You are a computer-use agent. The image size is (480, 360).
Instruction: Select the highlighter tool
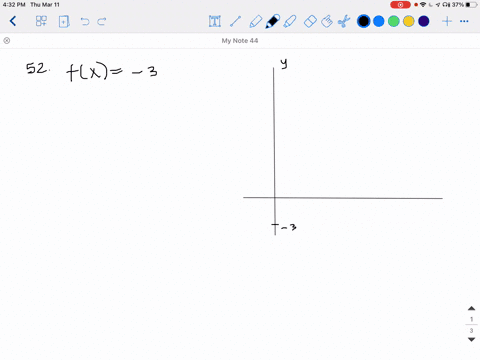point(290,21)
